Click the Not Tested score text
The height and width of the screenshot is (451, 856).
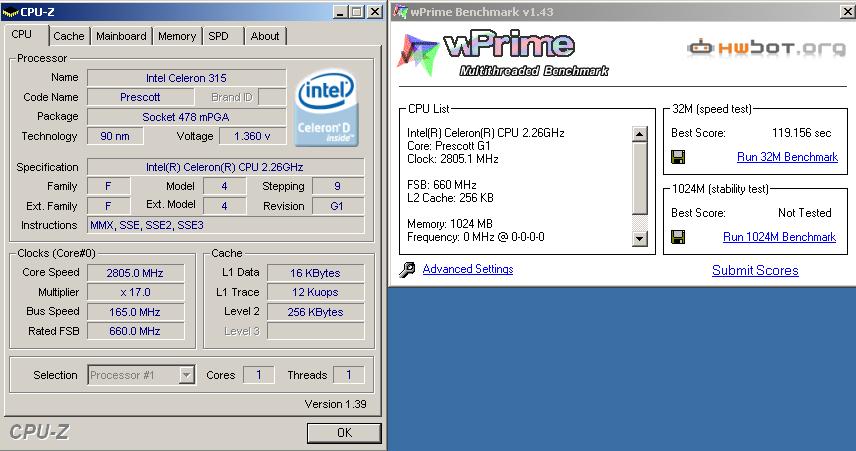pyautogui.click(x=805, y=213)
